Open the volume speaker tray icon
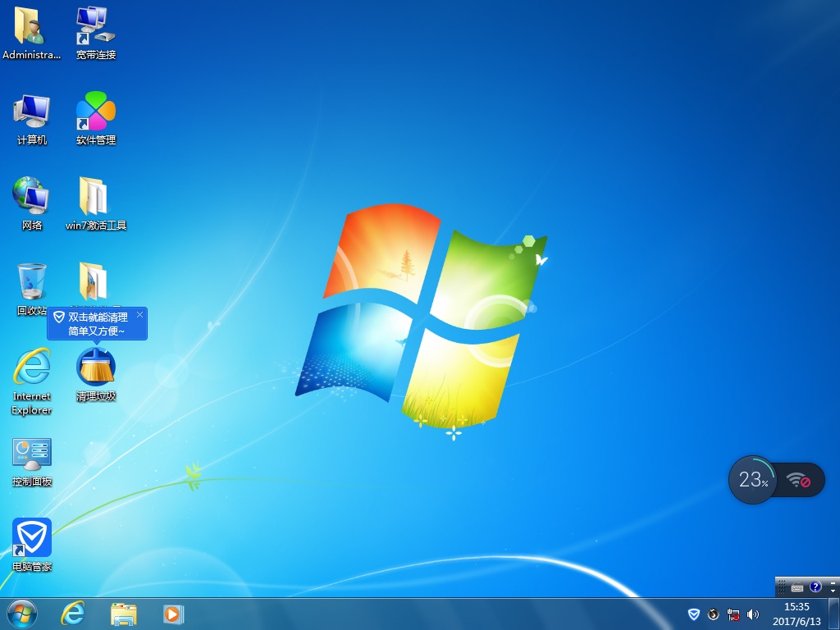 (x=753, y=614)
